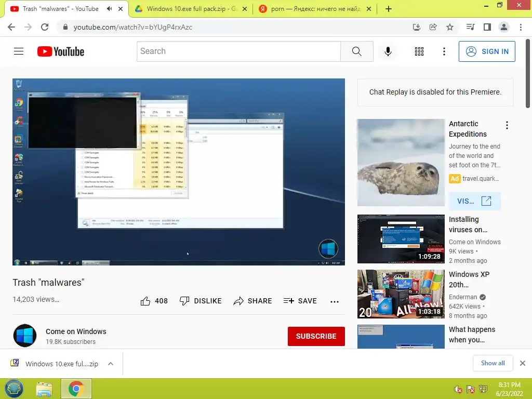The width and height of the screenshot is (532, 399).
Task: Mute the tab with the speaker icon
Action: (109, 9)
